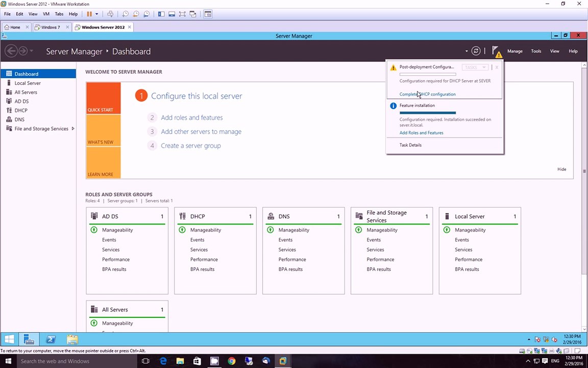Open the Manage menu in Server Manager
Viewport: 588px width, 368px height.
pos(515,51)
